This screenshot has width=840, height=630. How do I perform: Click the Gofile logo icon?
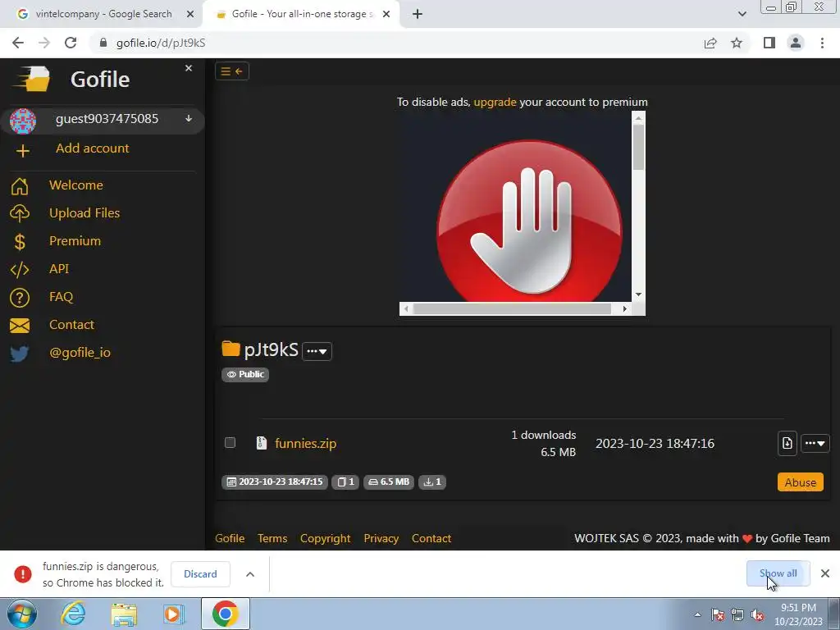pyautogui.click(x=32, y=79)
